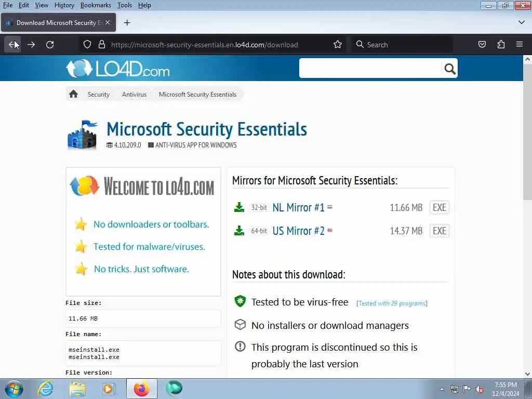532x399 pixels.
Task: Click the 'ANTI-VIRUS APP FOR WINDOWS' label
Action: click(x=196, y=145)
